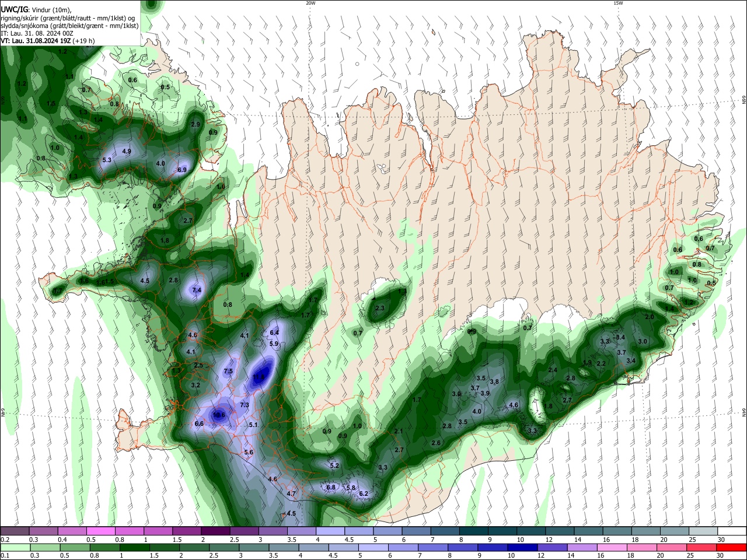Click the pink swatch between 0.5 and 0.8, upper legend row

click(100, 531)
